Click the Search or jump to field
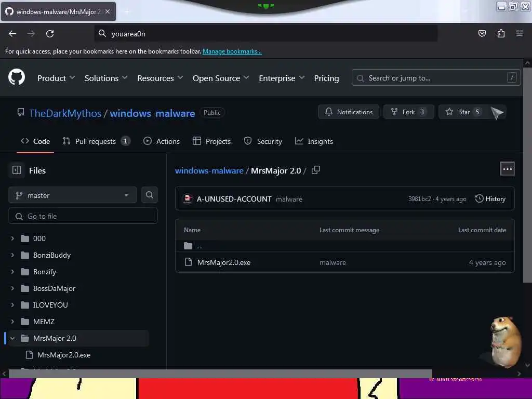 (436, 78)
